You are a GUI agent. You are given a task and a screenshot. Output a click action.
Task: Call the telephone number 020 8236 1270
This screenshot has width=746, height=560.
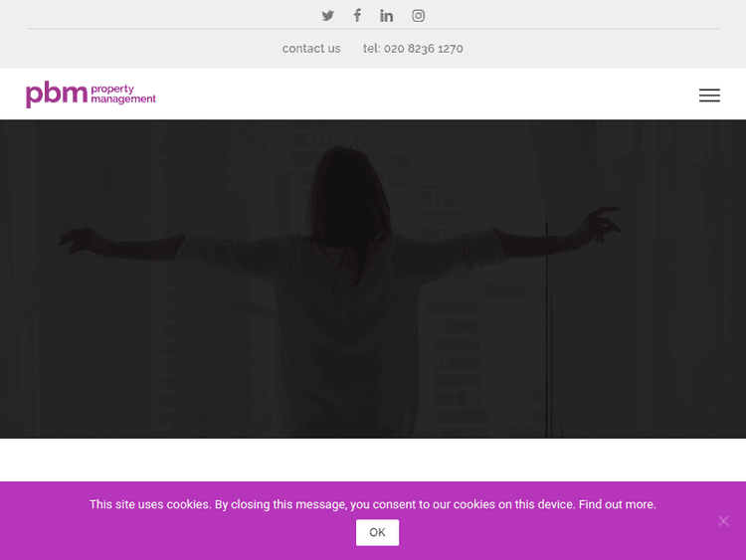coord(413,49)
